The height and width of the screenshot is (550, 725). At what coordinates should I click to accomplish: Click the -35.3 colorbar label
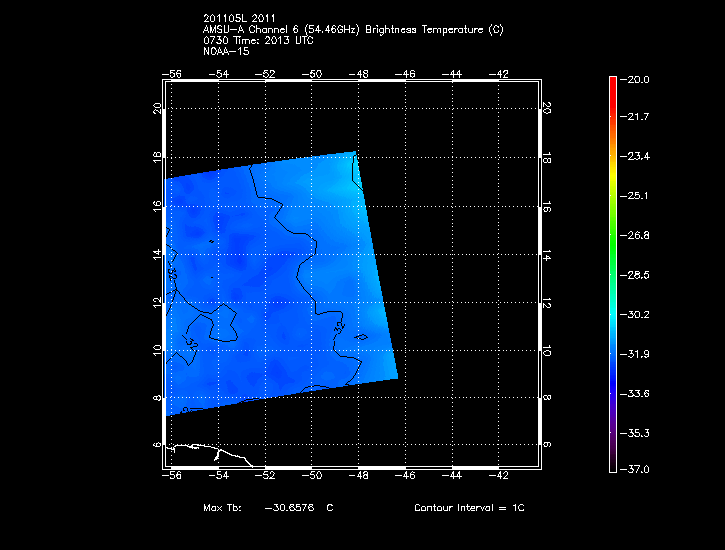click(635, 433)
